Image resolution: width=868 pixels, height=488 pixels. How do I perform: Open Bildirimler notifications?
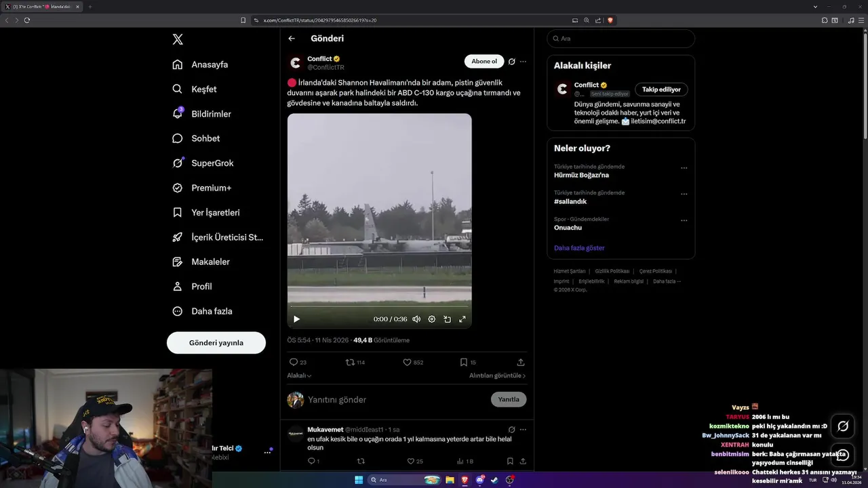pos(201,114)
